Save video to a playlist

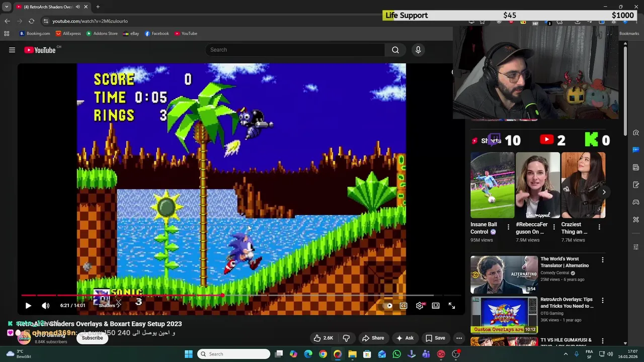tap(435, 338)
